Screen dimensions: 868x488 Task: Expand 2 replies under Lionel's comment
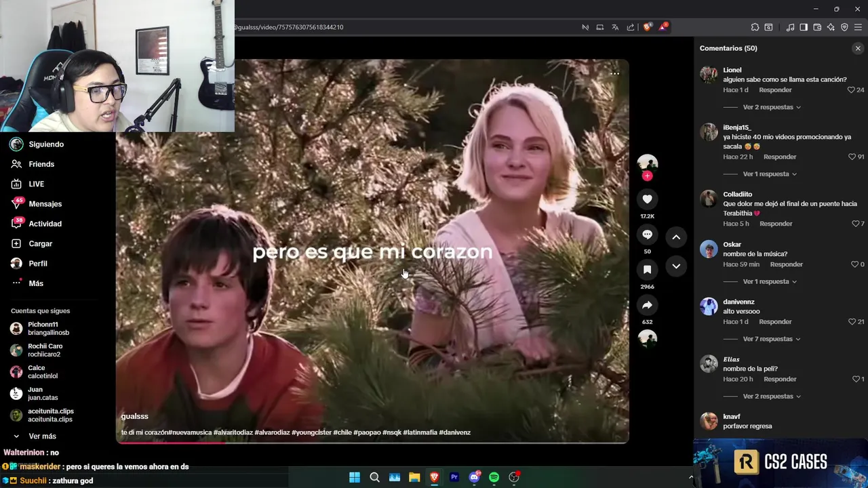pyautogui.click(x=772, y=107)
